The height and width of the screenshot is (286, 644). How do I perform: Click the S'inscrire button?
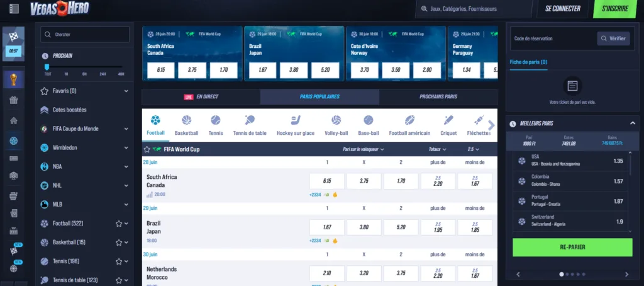[x=615, y=9]
